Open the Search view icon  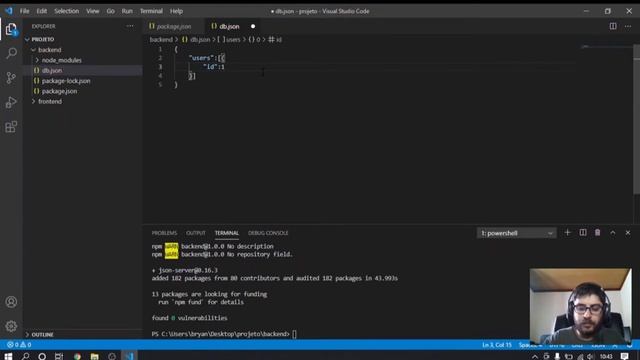tap(11, 53)
